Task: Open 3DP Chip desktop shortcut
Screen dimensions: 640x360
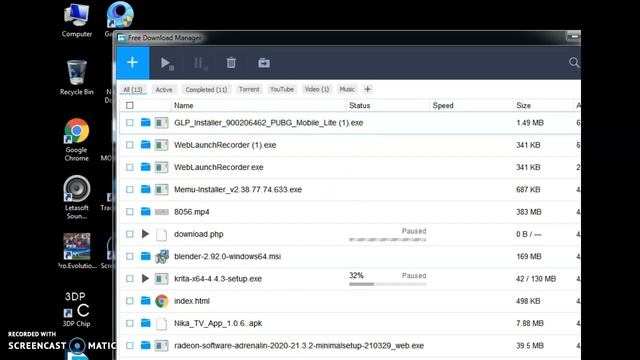Action: [76, 309]
